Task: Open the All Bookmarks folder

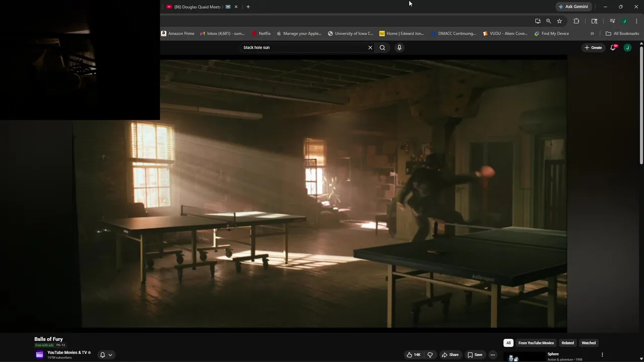Action: [x=622, y=34]
